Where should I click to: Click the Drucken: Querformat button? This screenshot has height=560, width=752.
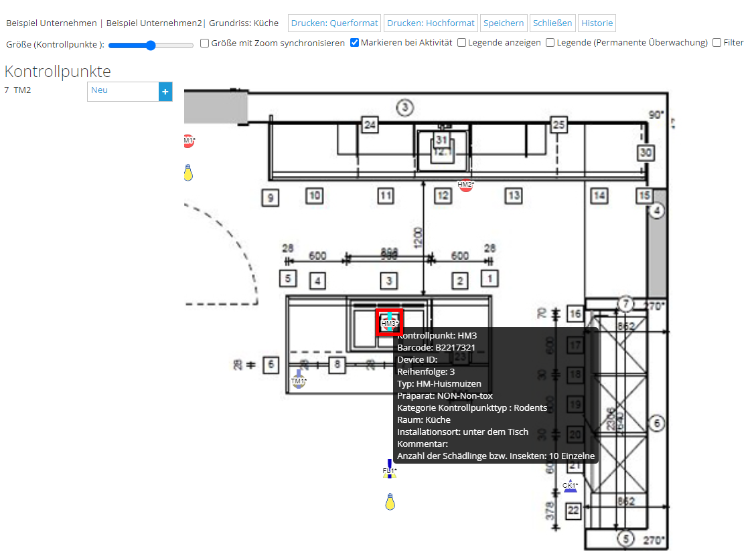334,23
